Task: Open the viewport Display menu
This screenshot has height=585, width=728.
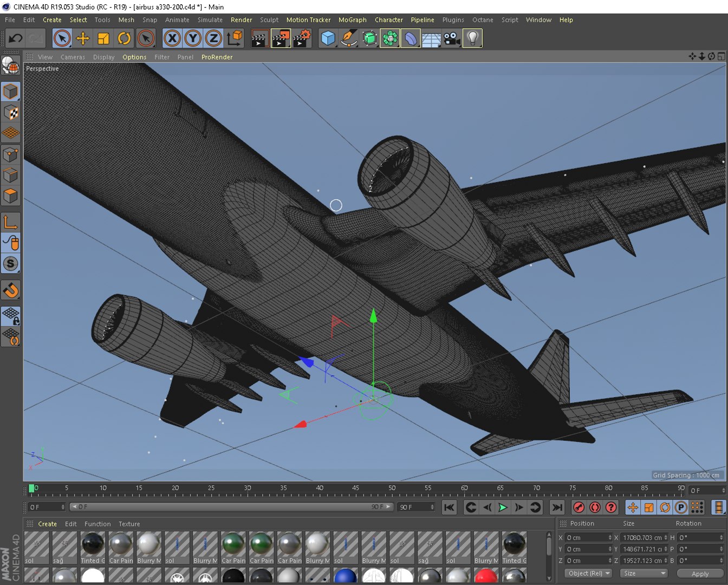Action: coord(103,57)
